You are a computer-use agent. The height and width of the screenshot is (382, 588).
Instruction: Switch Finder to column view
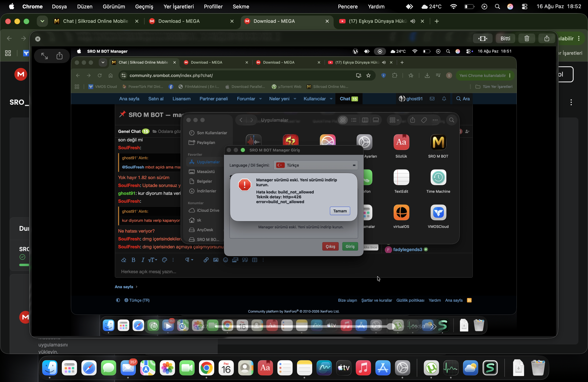pyautogui.click(x=365, y=120)
